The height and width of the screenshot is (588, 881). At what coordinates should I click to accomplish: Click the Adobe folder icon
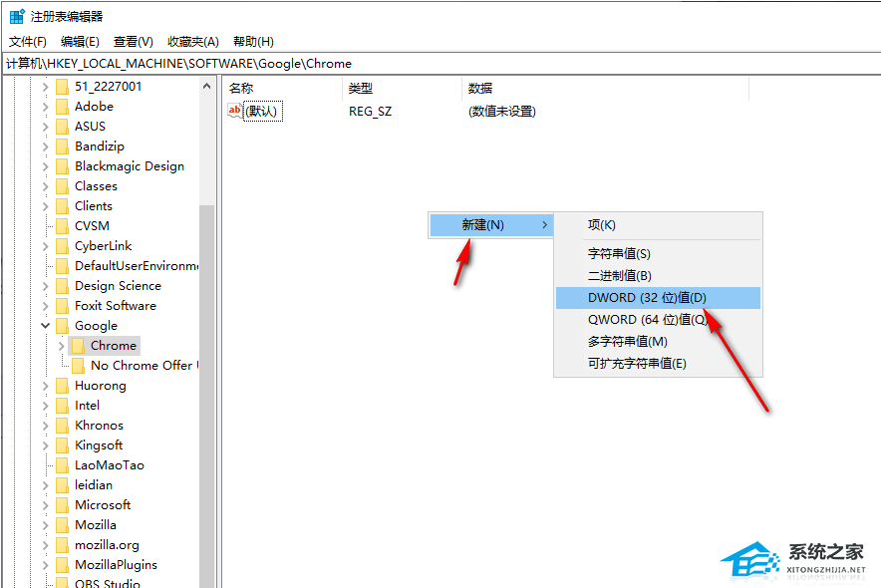click(63, 107)
